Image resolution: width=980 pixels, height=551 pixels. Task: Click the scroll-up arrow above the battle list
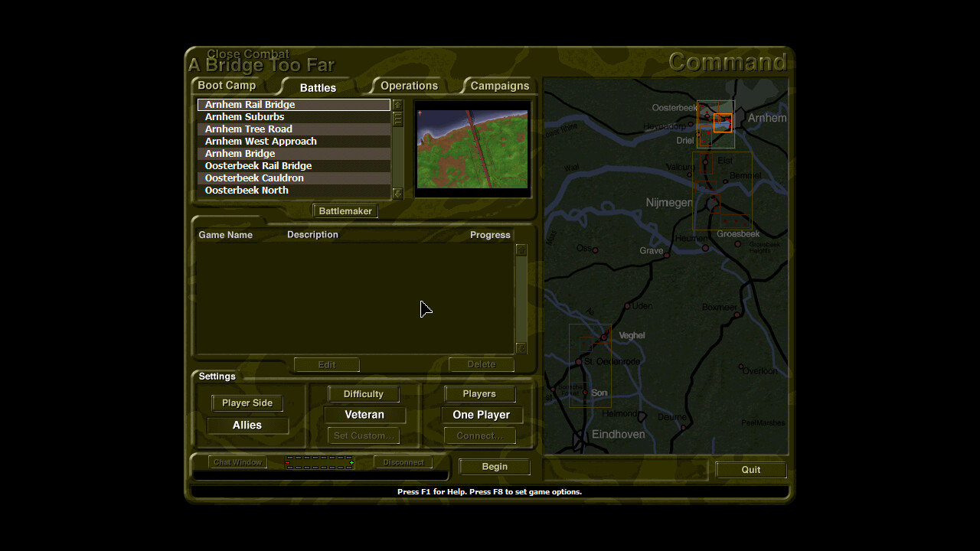click(397, 104)
